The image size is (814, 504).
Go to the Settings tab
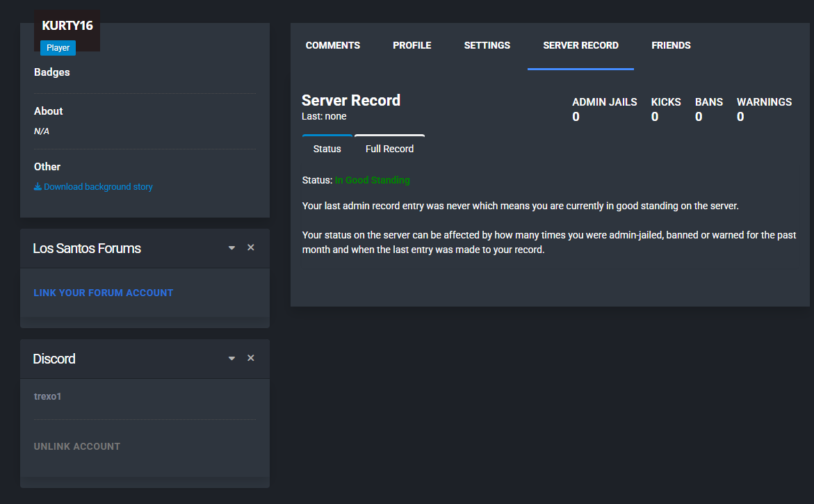(x=487, y=45)
